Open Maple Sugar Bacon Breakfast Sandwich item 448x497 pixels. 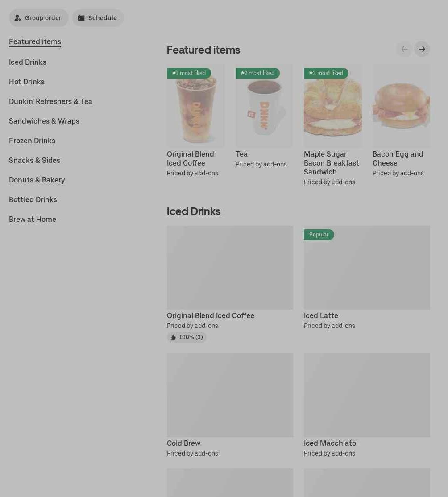coord(332,163)
